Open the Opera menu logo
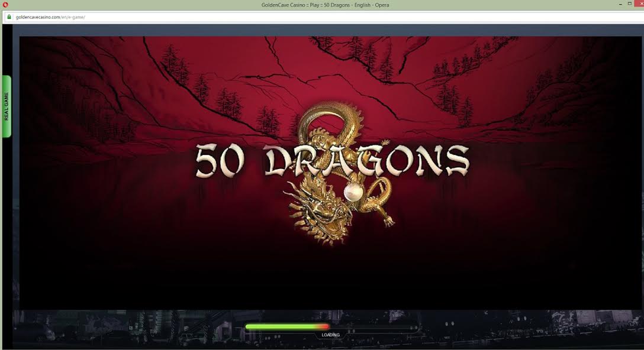 click(5, 5)
